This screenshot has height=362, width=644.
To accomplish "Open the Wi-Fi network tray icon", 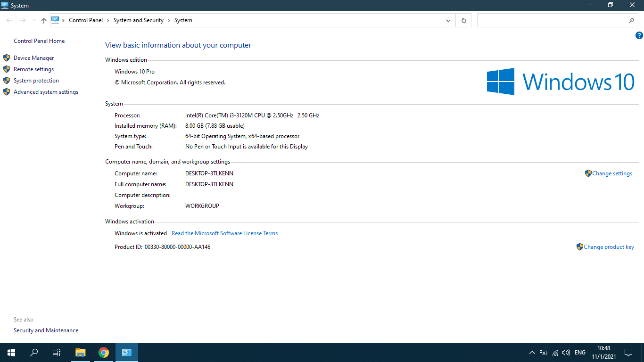I will [x=555, y=353].
